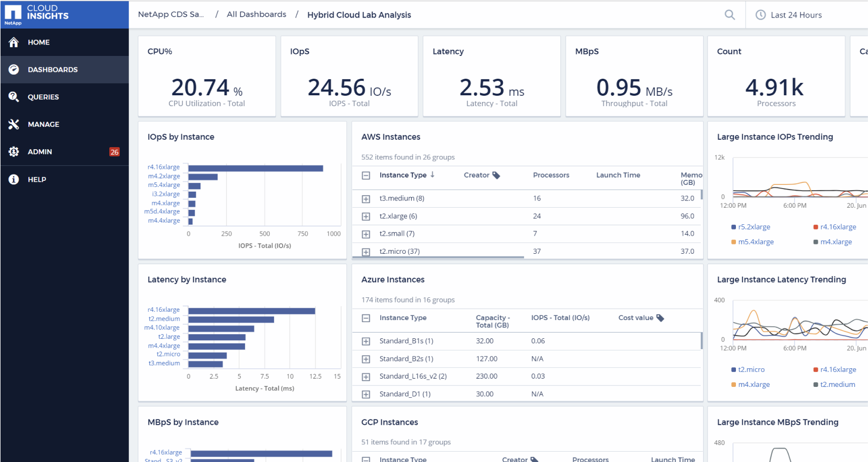Expand the t3.medium (8) group
This screenshot has width=868, height=462.
click(x=366, y=199)
